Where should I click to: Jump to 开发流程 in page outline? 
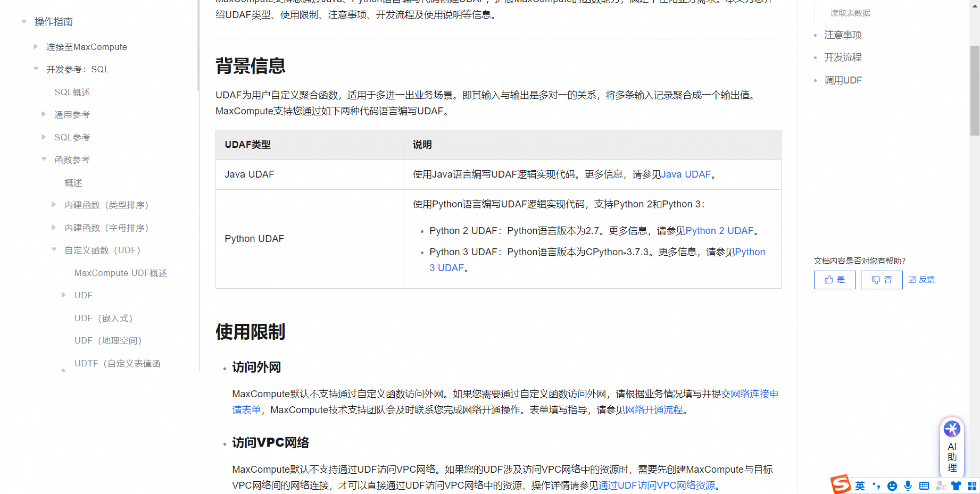click(843, 57)
